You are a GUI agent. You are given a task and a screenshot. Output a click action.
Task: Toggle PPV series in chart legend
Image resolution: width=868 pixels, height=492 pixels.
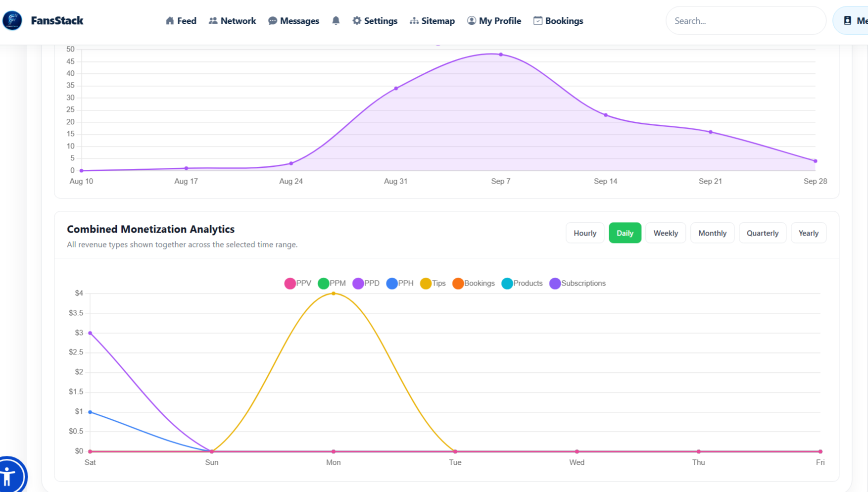click(298, 284)
